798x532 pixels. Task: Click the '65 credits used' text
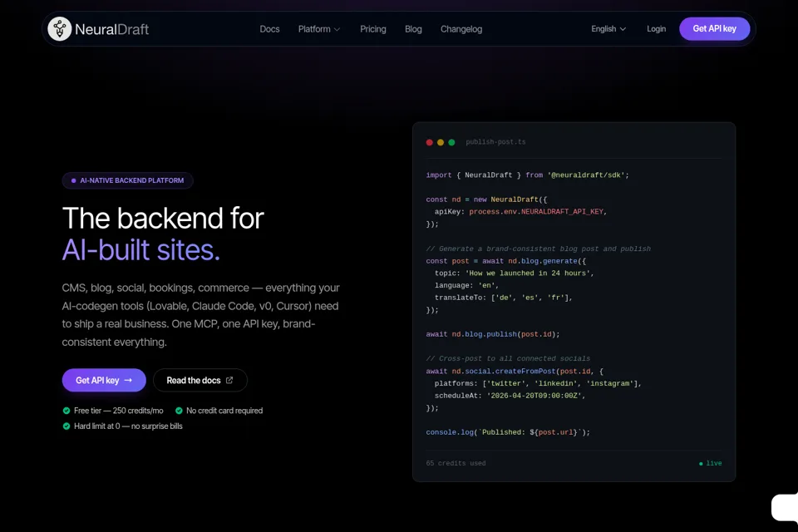click(456, 463)
